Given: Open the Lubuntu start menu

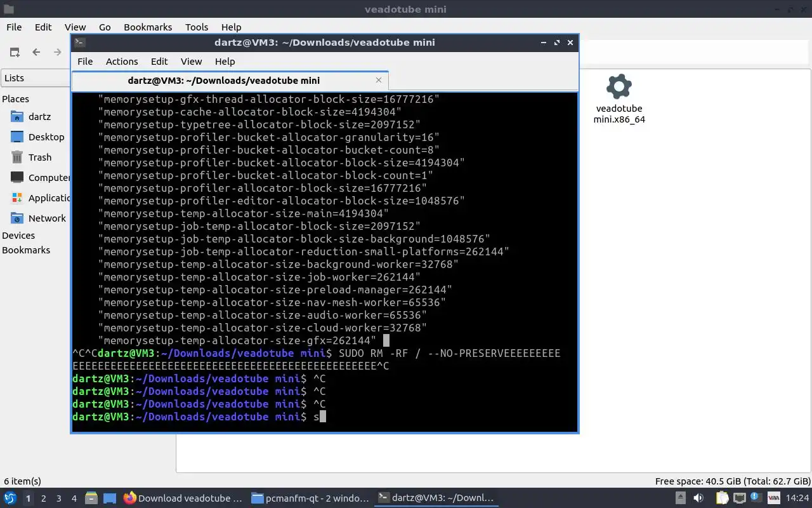Looking at the screenshot, I should click(10, 498).
